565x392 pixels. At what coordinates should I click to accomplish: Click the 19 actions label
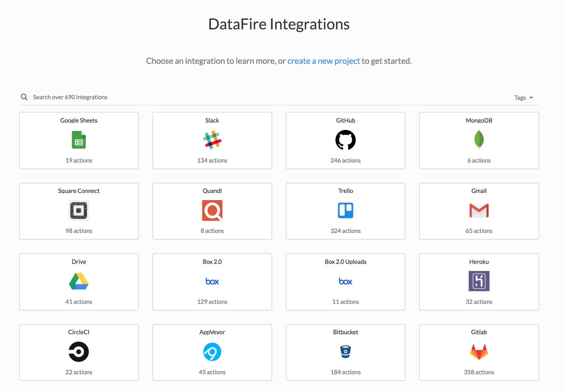pyautogui.click(x=79, y=160)
